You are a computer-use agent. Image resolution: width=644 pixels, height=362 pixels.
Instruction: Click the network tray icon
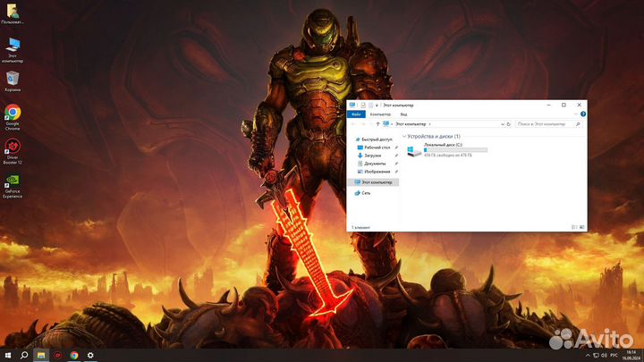[596, 356]
